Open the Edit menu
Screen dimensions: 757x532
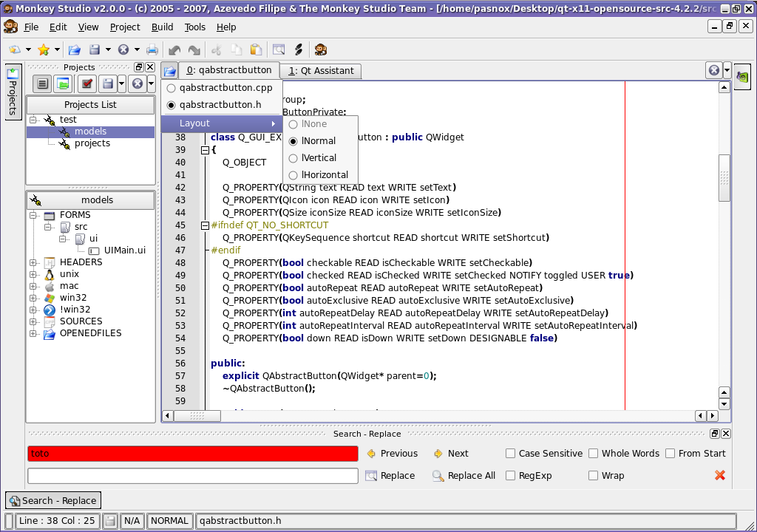coord(58,27)
